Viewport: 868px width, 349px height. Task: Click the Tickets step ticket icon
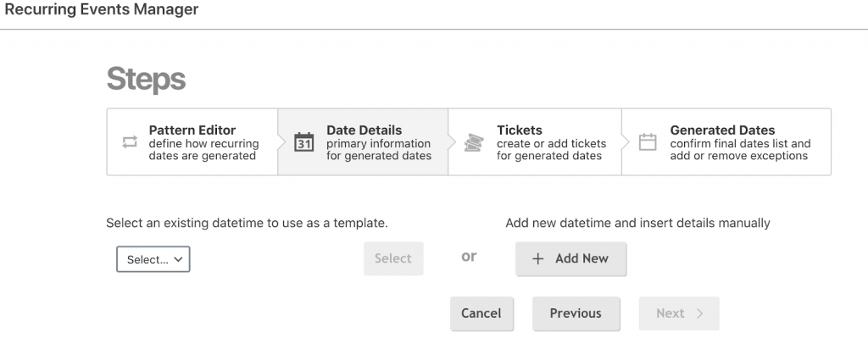475,142
